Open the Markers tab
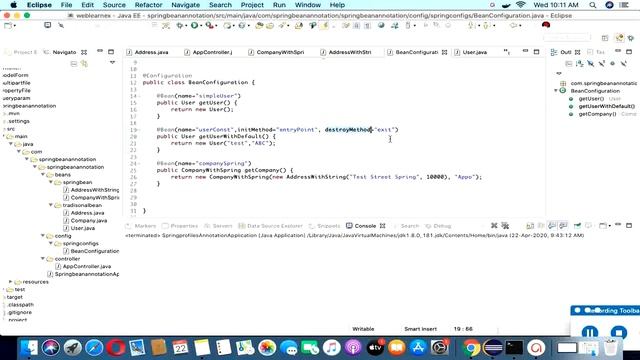 [145, 226]
